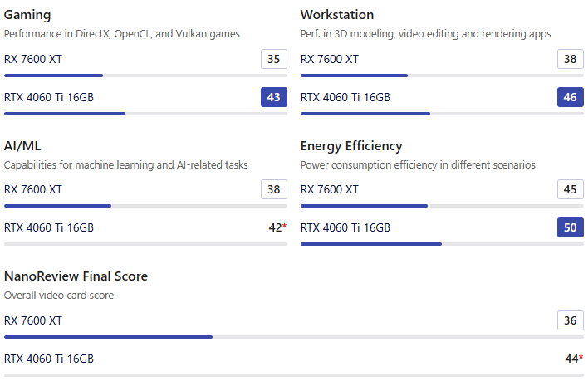This screenshot has height=386, width=588.
Task: Click RX 7600 XT Gaming score 35
Action: click(x=274, y=59)
